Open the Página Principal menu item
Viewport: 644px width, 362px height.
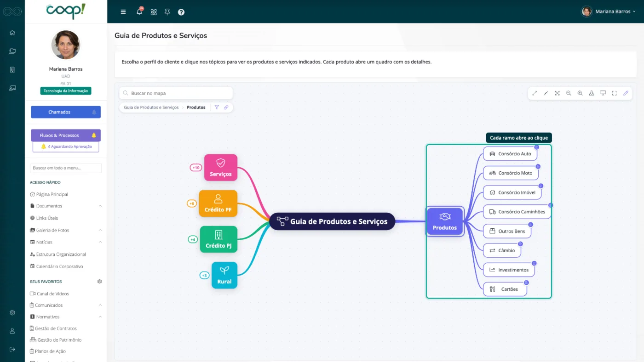tap(49, 194)
